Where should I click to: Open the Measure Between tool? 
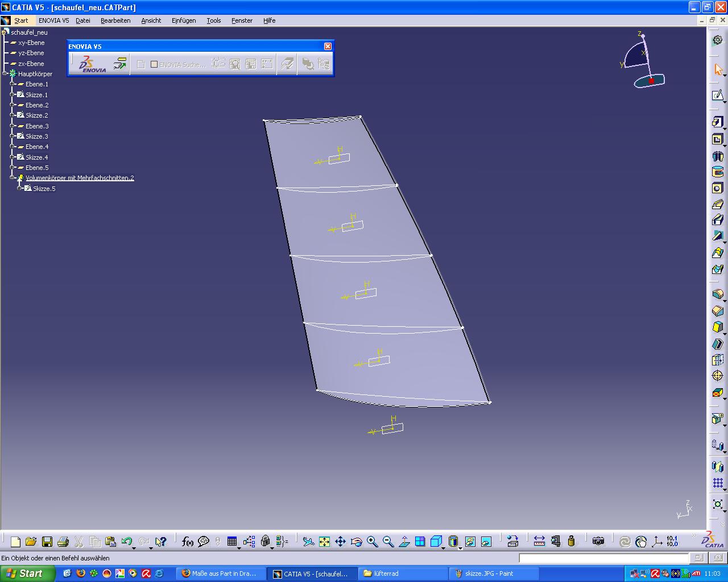pos(539,542)
